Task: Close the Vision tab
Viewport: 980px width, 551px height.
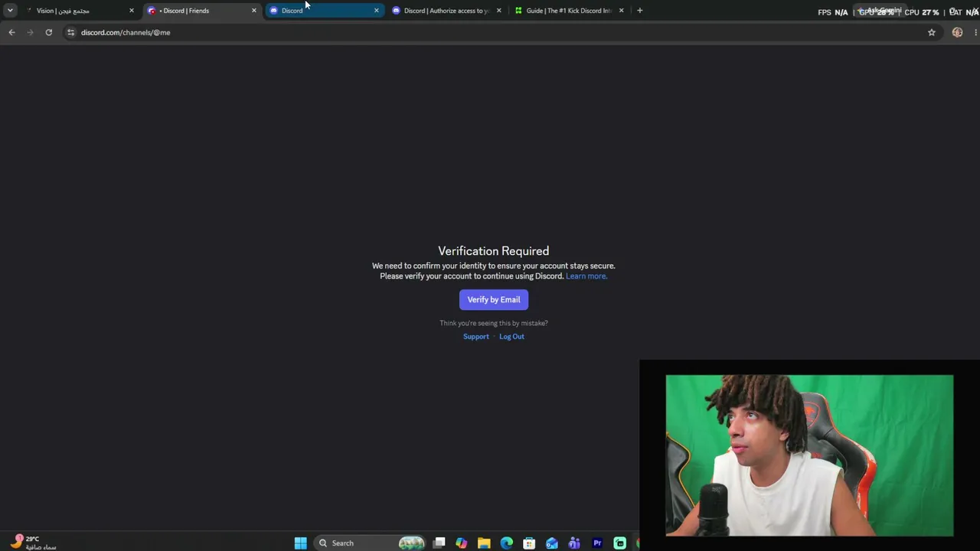Action: pyautogui.click(x=132, y=11)
